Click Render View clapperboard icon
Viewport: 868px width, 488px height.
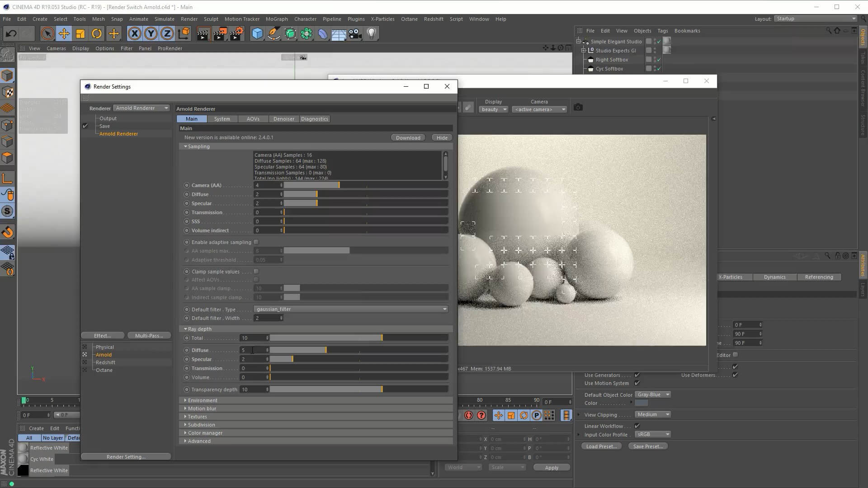click(x=203, y=33)
